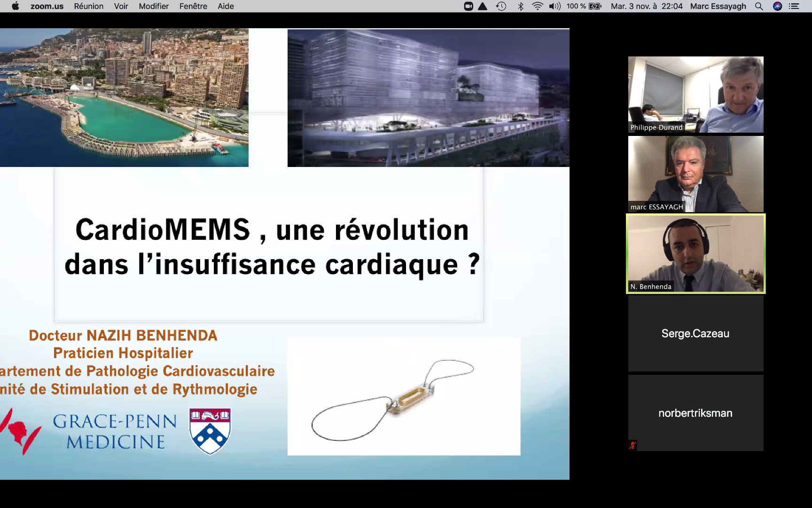Open the volume control icon

pyautogui.click(x=555, y=6)
